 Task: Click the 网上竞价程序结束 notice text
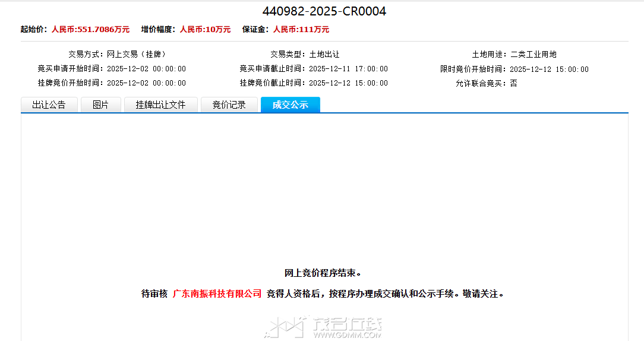[323, 273]
